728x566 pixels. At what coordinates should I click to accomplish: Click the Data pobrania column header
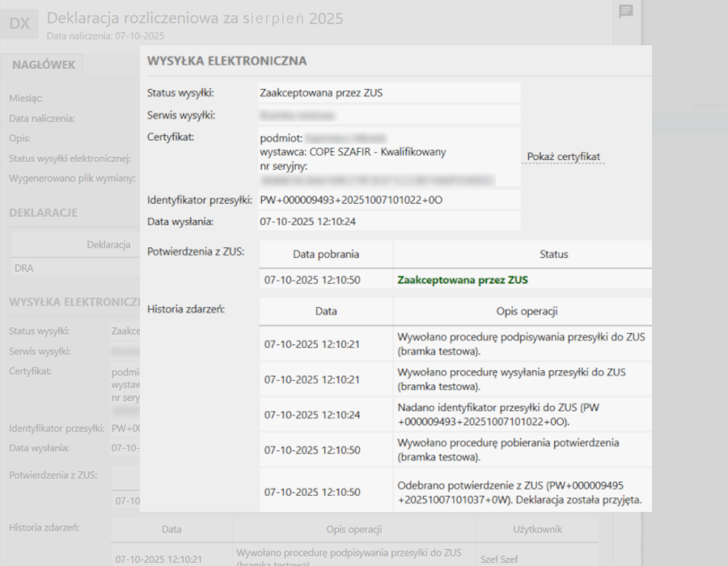coord(326,254)
